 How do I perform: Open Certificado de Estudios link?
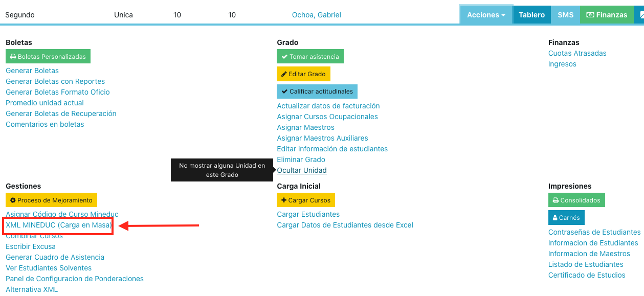(x=587, y=275)
